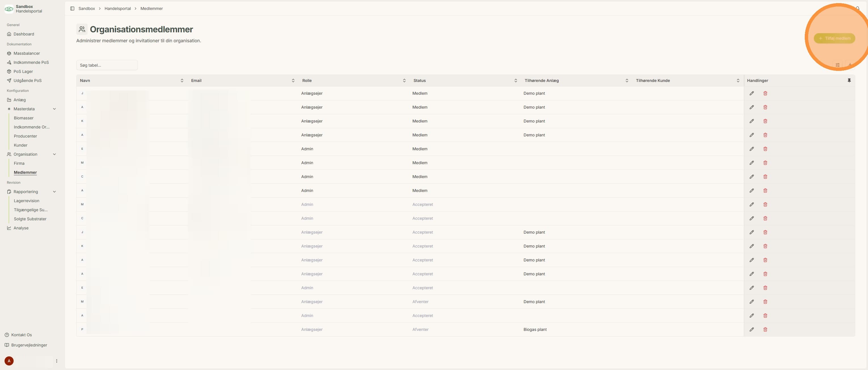
Task: Click the Tilføj medlem button
Action: coord(834,38)
